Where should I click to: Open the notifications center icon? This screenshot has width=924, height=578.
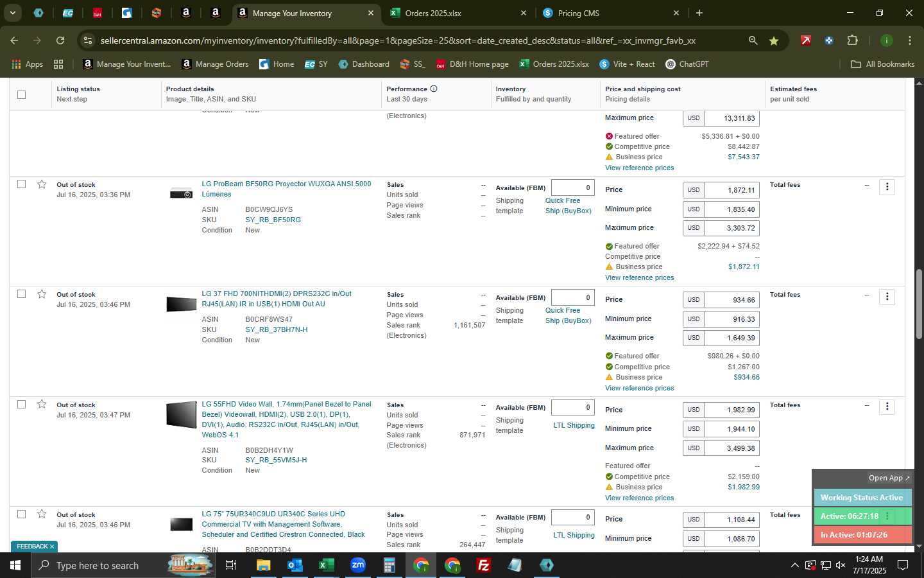pos(903,565)
